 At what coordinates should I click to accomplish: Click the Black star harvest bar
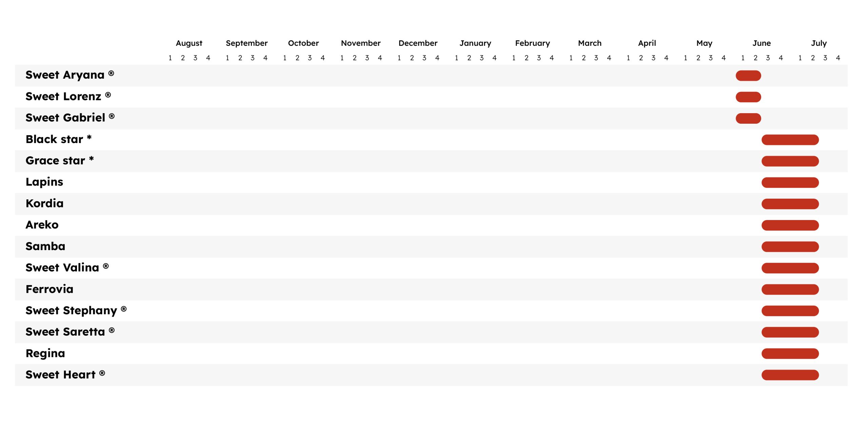point(790,140)
